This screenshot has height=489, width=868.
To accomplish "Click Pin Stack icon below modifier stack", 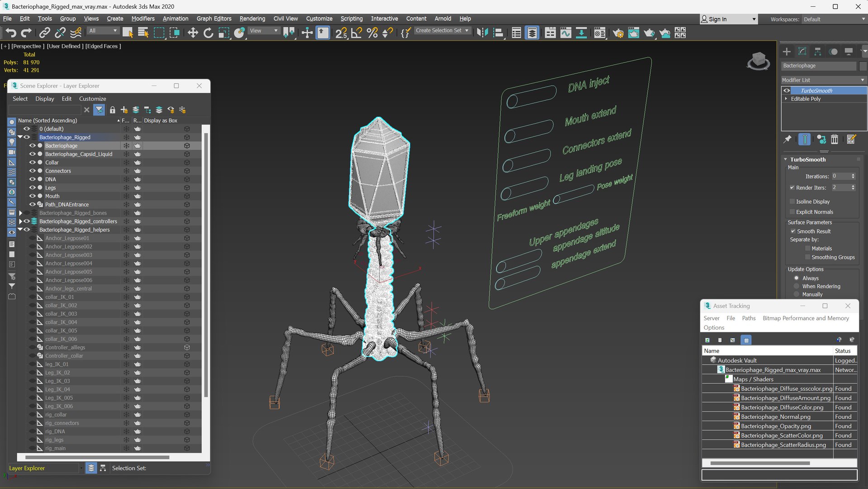I will [787, 139].
